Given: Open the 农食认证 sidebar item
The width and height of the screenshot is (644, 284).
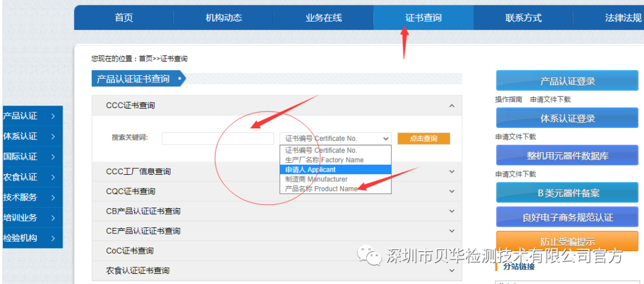Looking at the screenshot, I should point(32,177).
